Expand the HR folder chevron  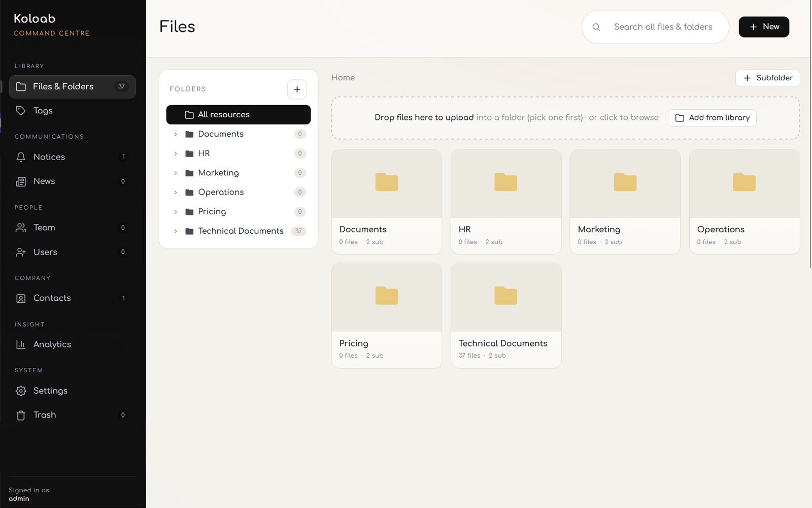176,153
